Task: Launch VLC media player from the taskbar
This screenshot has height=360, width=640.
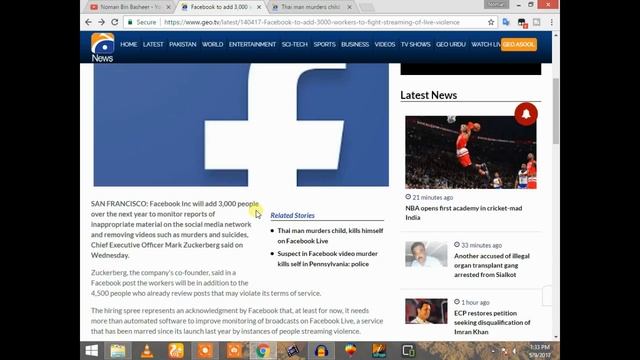Action: click(x=147, y=351)
